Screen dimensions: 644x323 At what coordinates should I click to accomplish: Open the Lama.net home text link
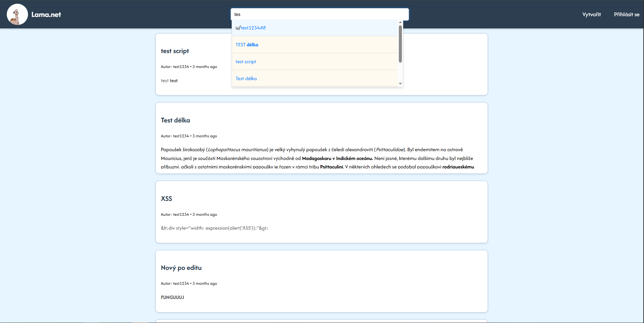click(x=46, y=15)
